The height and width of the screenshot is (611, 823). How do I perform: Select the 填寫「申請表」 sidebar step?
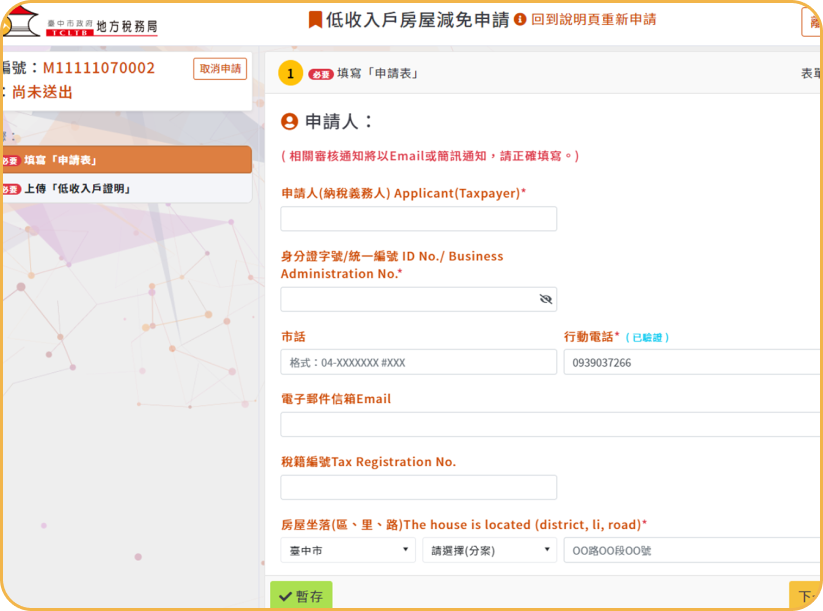point(125,160)
